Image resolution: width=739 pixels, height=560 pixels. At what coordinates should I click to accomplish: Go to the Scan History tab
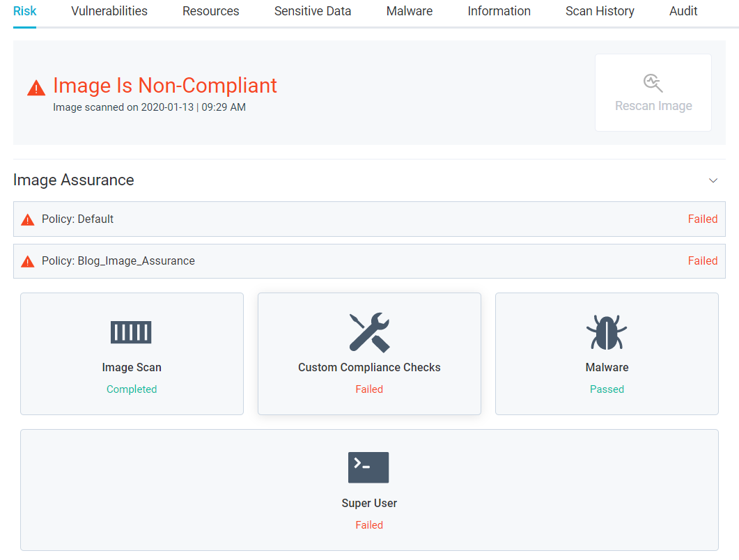[x=600, y=11]
